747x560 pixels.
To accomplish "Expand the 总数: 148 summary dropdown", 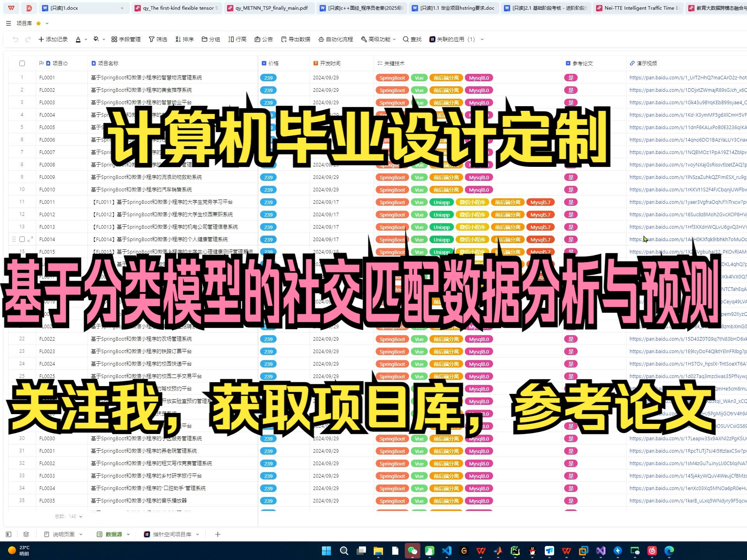I will pos(69,516).
